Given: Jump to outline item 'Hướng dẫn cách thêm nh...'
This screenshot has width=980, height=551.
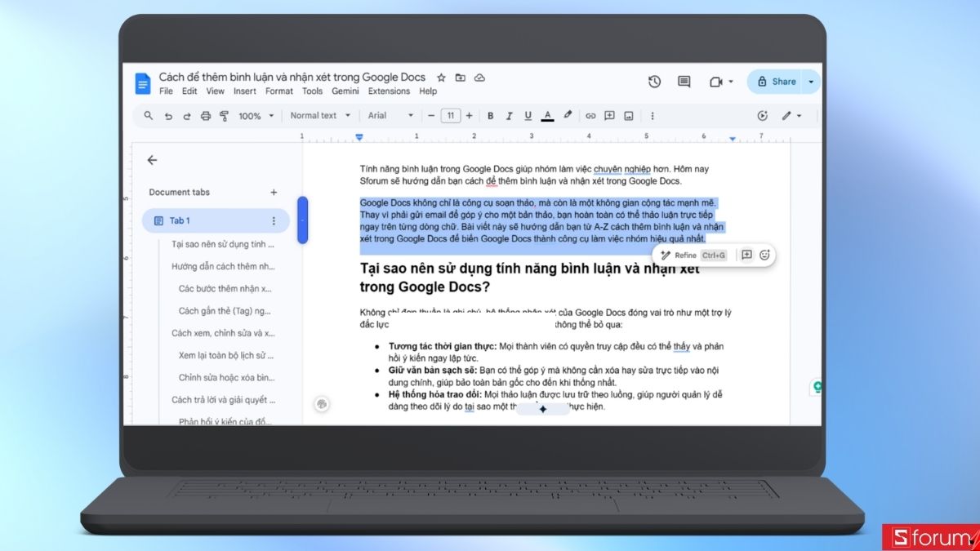Looking at the screenshot, I should (223, 266).
